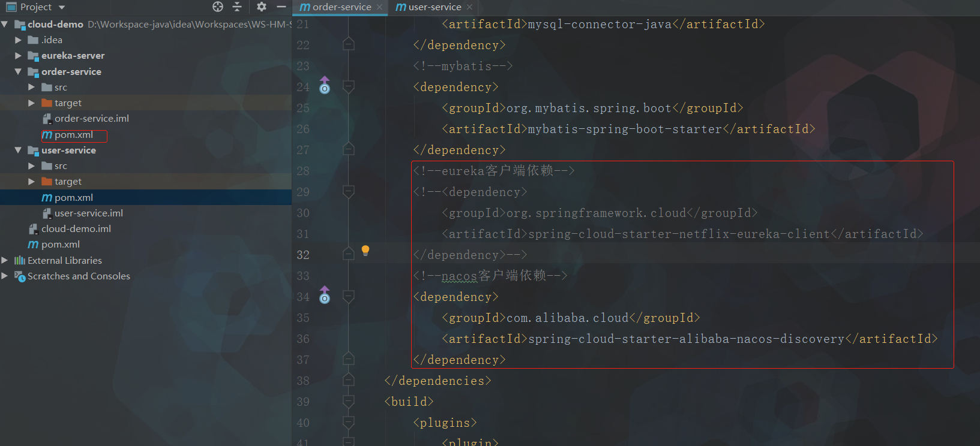Toggle fold marker on line 32
980x446 pixels.
(348, 254)
